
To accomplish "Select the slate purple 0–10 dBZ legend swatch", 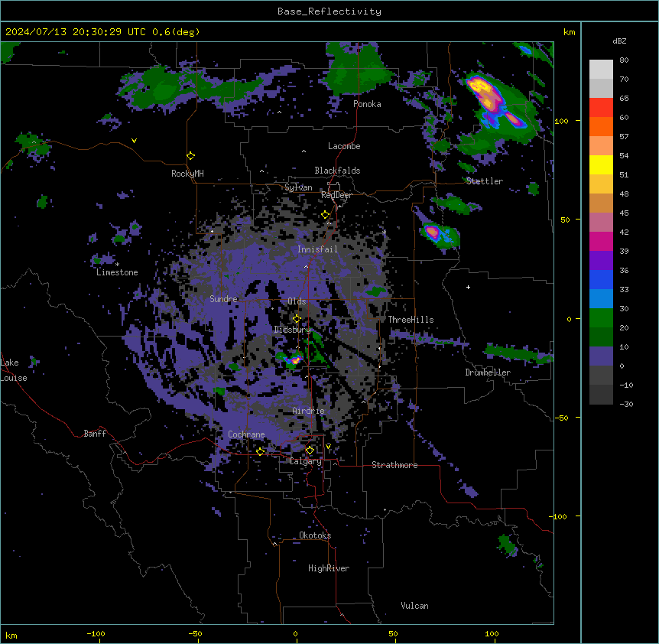I will tap(601, 356).
